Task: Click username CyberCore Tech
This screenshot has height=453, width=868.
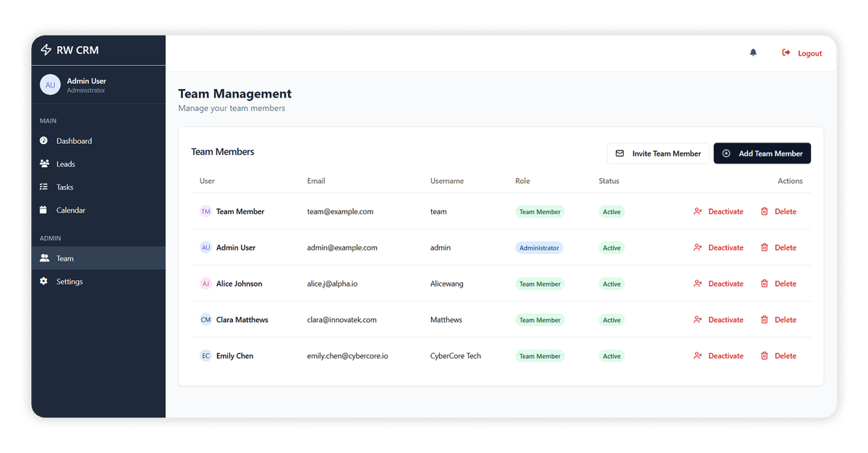Action: [x=456, y=356]
